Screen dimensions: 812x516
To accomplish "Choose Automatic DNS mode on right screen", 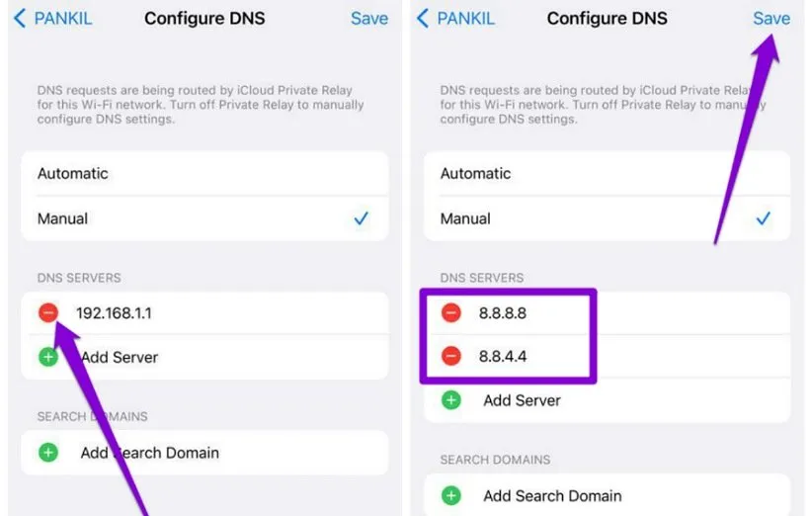I will coord(475,173).
